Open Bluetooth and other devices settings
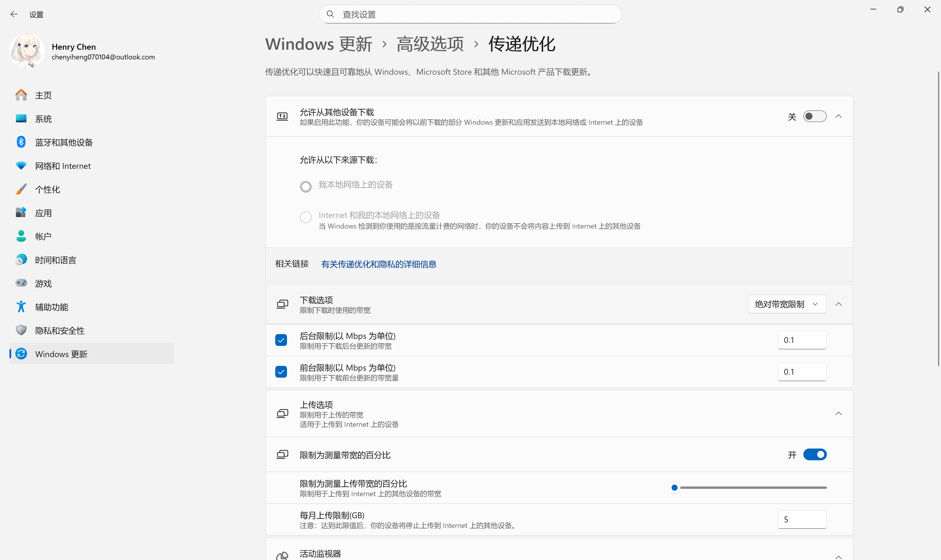Image resolution: width=941 pixels, height=560 pixels. point(64,142)
